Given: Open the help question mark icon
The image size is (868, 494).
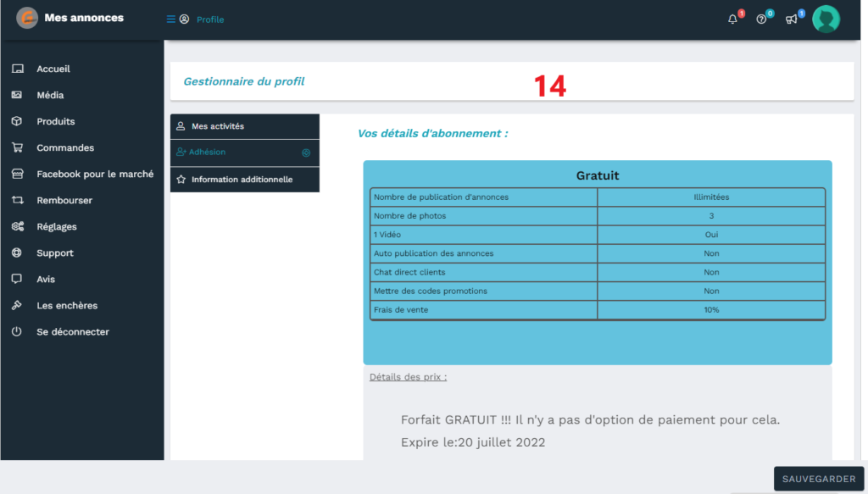Looking at the screenshot, I should (x=761, y=19).
